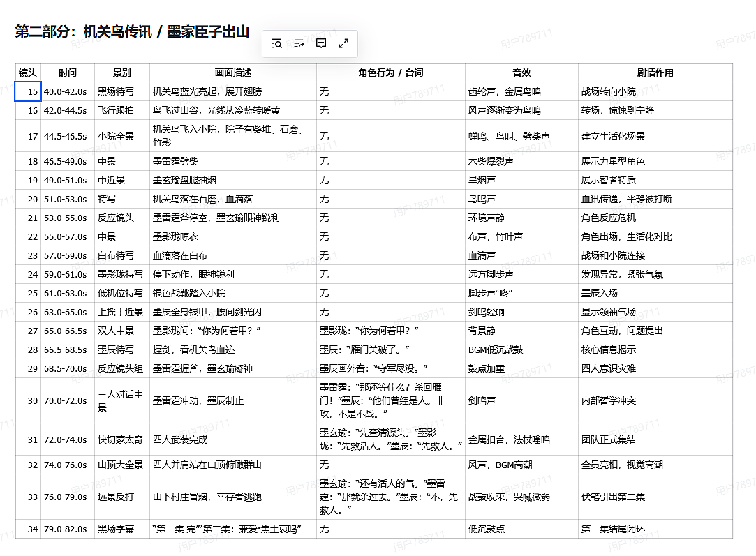This screenshot has width=756, height=556.
Task: Select the cell 墨雷霆劈柴
Action: (x=233, y=161)
